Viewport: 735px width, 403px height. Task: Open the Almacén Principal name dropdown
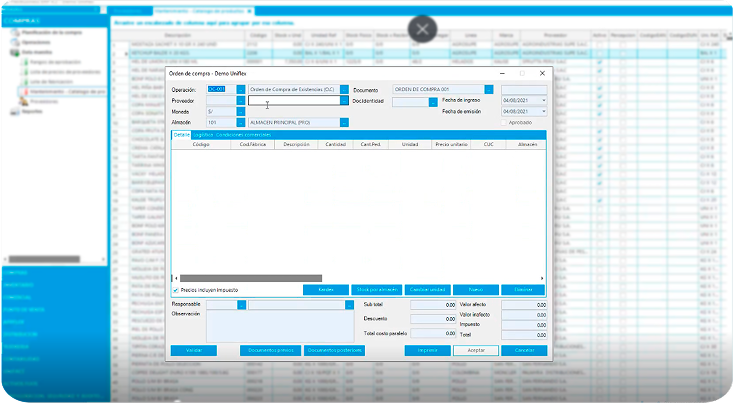coord(344,122)
